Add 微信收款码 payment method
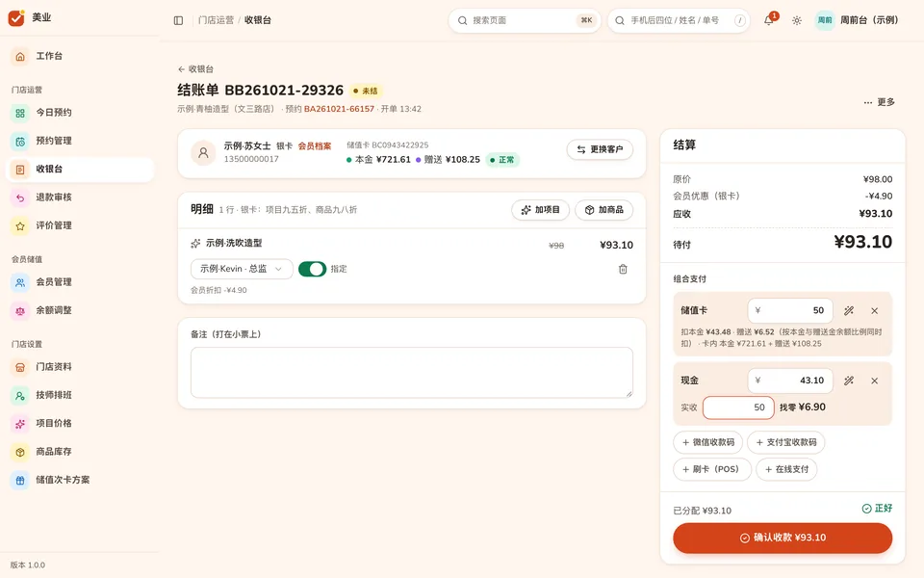924x578 pixels. [x=707, y=442]
